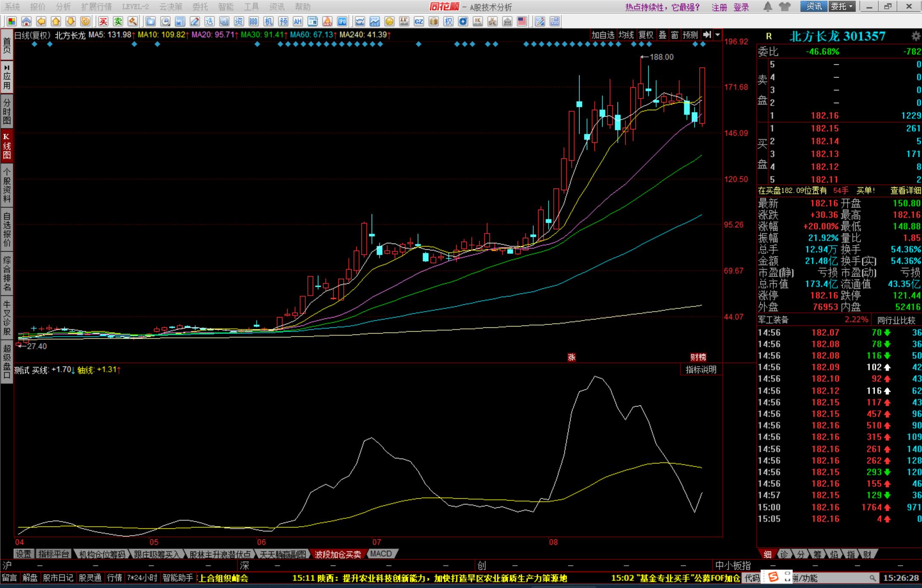Viewport: 922px width, 588px height.
Task: Click the jump-to-end arrow next to 预测
Action: pyautogui.click(x=707, y=35)
